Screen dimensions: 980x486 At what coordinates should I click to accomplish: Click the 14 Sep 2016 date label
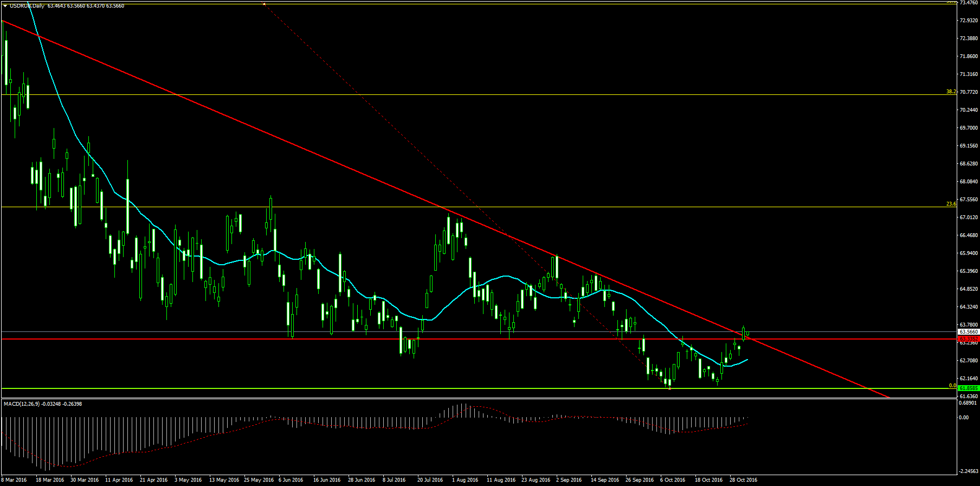point(604,479)
